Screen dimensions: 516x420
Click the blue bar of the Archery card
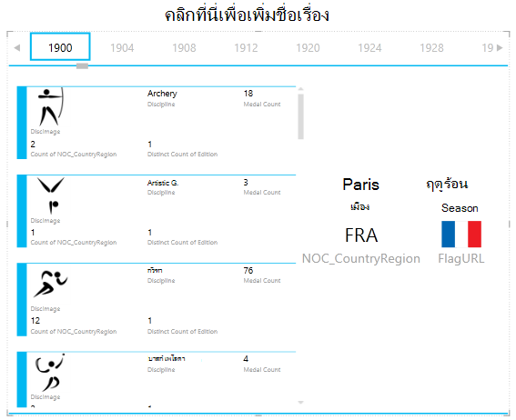[x=22, y=123]
